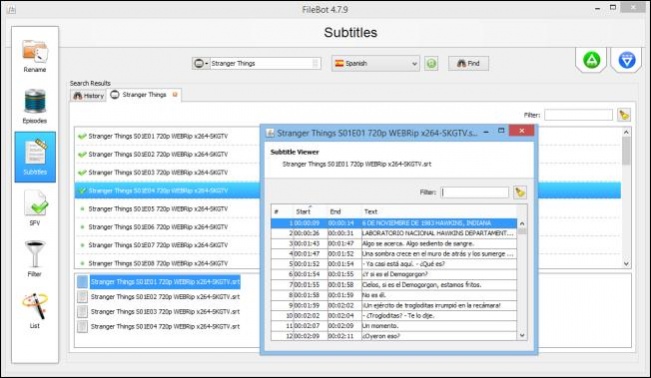Select Stranger Things S01E08 search result

[168, 263]
